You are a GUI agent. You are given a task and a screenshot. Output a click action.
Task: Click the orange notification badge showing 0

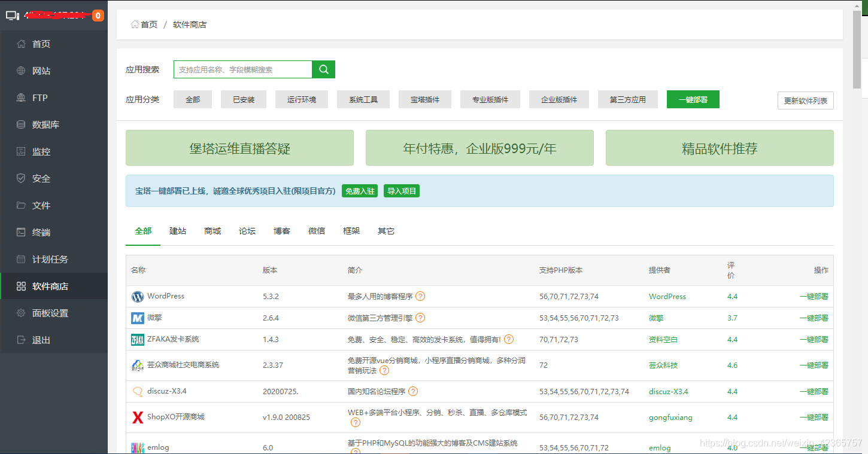pyautogui.click(x=98, y=16)
